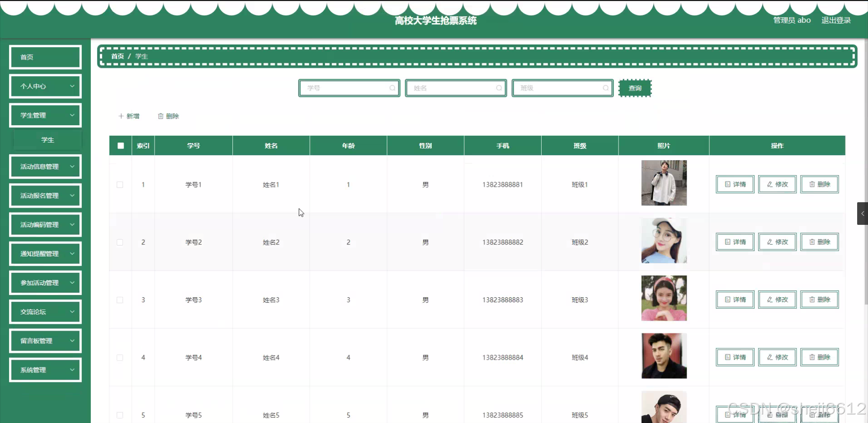Click 删除 for 姓名3 row

tap(820, 299)
